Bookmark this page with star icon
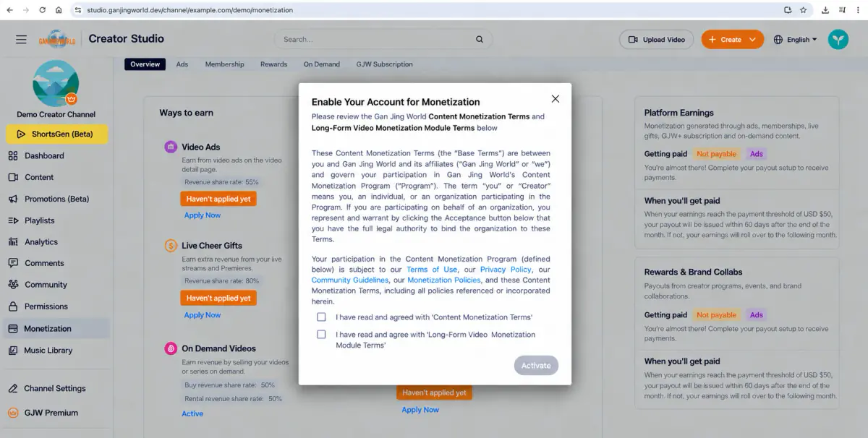The height and width of the screenshot is (438, 868). (804, 10)
